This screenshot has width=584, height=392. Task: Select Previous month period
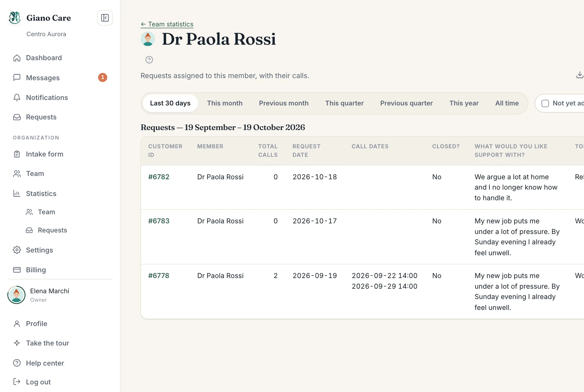pos(284,103)
